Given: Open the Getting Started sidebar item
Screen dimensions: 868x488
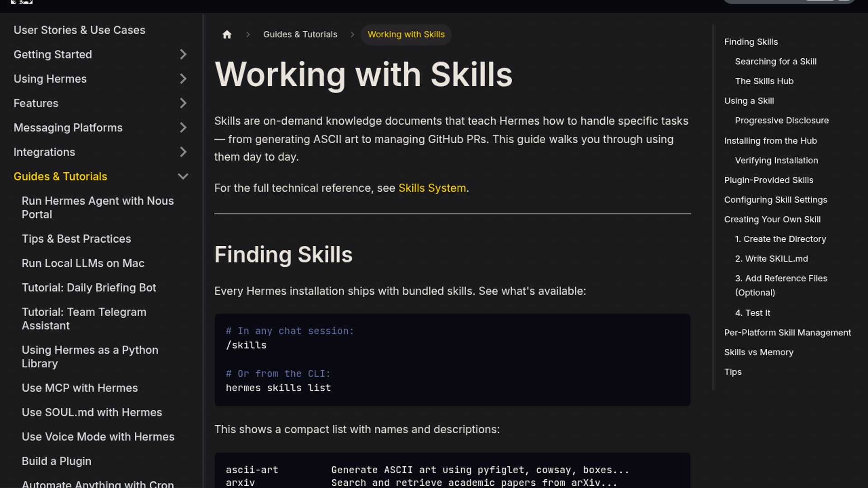Looking at the screenshot, I should [x=53, y=55].
